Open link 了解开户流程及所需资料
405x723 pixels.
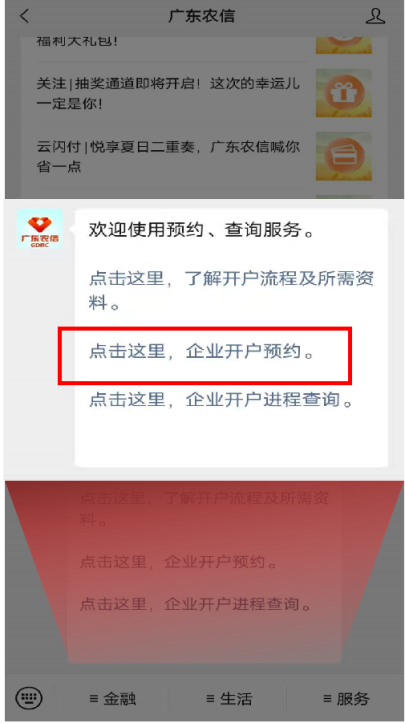(x=231, y=291)
